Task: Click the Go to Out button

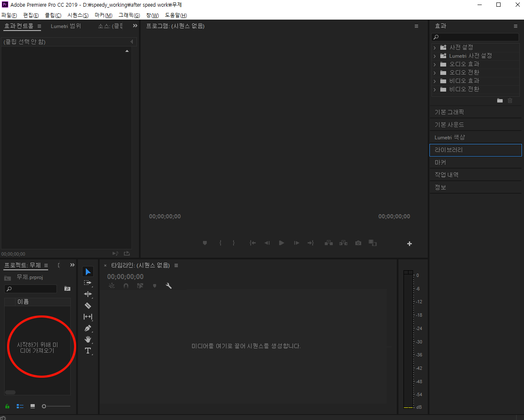Action: tap(311, 243)
